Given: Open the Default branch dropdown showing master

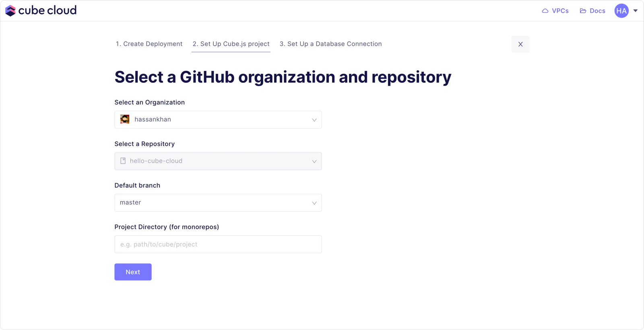Looking at the screenshot, I should click(218, 203).
